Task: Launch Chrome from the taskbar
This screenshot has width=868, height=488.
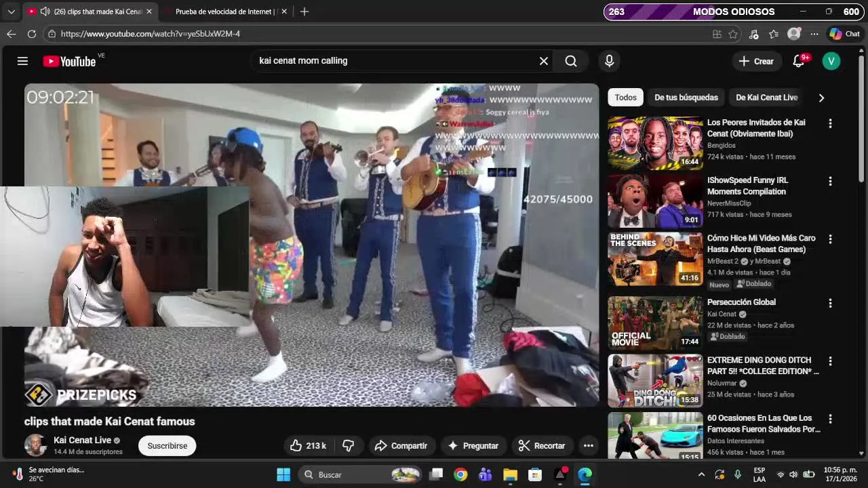Action: click(460, 474)
